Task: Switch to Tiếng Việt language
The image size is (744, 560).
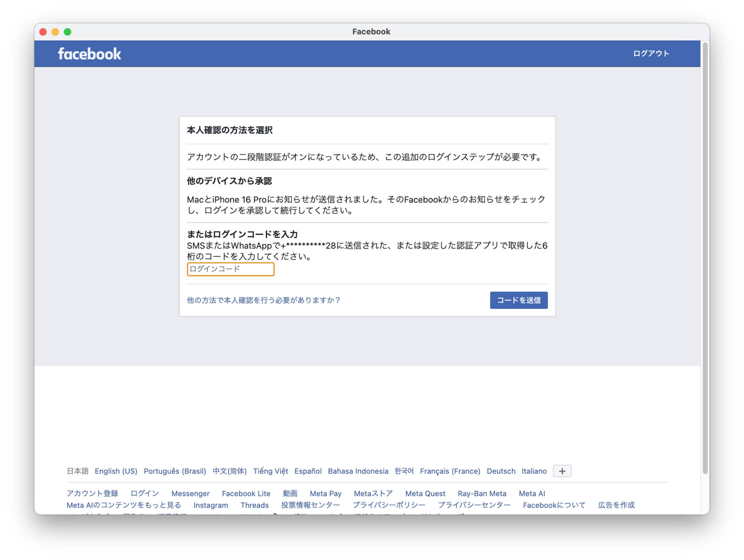Action: click(270, 471)
